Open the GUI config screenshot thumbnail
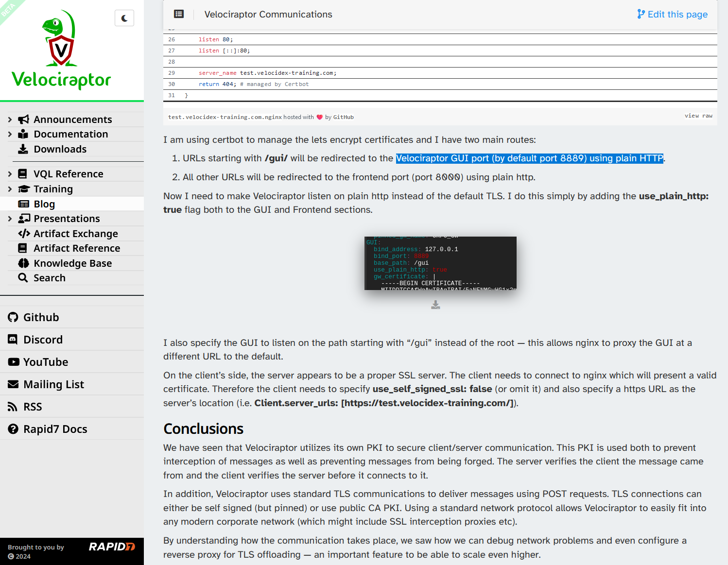The height and width of the screenshot is (565, 728). pyautogui.click(x=440, y=263)
